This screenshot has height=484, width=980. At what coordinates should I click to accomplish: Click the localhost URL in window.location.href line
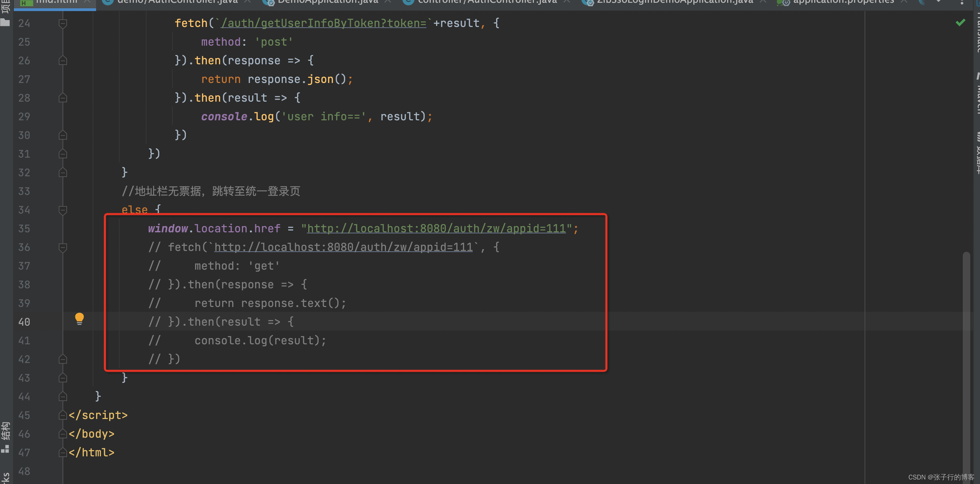pyautogui.click(x=436, y=229)
